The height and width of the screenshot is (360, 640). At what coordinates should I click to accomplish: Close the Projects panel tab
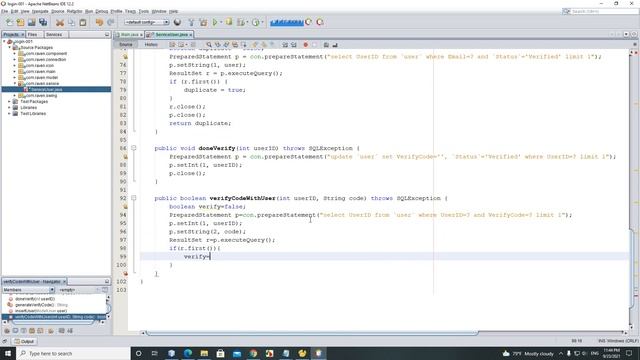[x=22, y=35]
